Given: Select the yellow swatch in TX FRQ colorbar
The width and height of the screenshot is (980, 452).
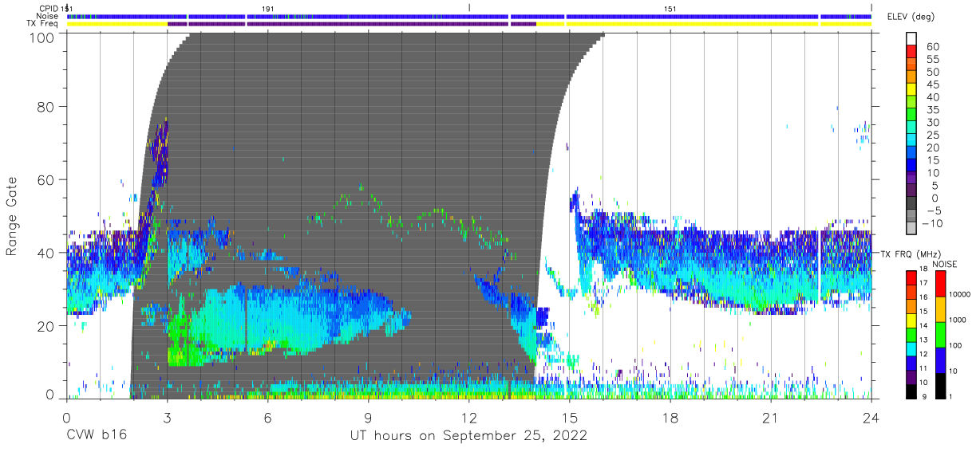Looking at the screenshot, I should [911, 320].
